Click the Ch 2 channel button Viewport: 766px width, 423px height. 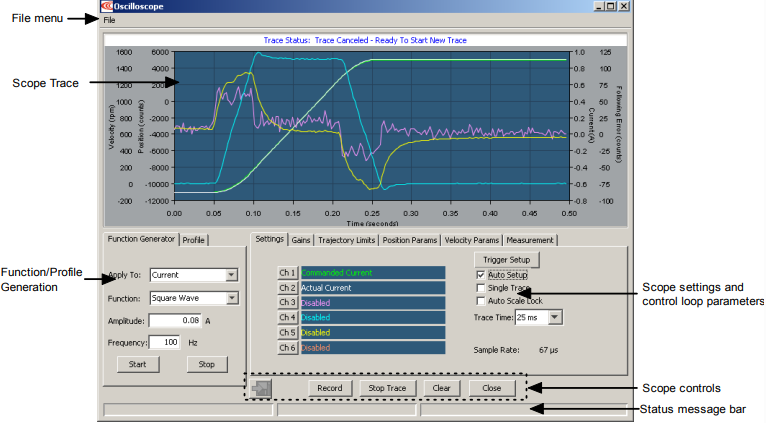pyautogui.click(x=287, y=288)
